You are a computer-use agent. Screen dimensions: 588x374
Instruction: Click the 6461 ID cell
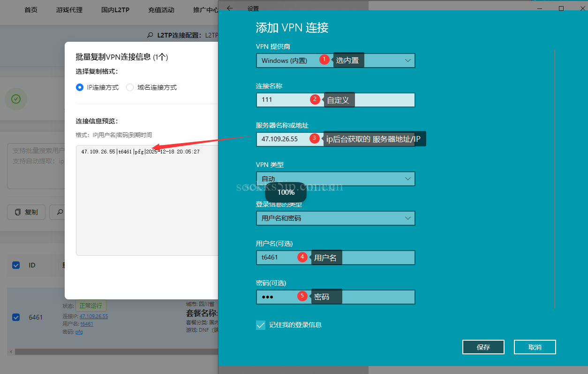tap(36, 317)
